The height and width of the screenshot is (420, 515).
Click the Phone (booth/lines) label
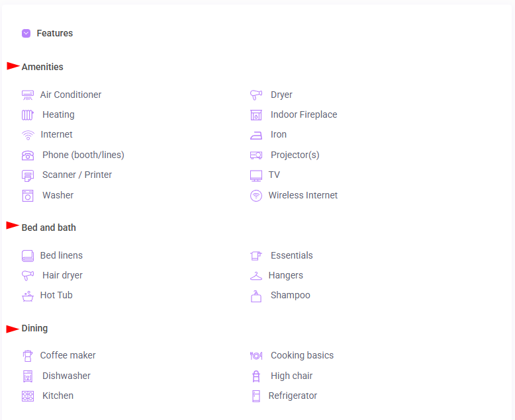tap(83, 155)
